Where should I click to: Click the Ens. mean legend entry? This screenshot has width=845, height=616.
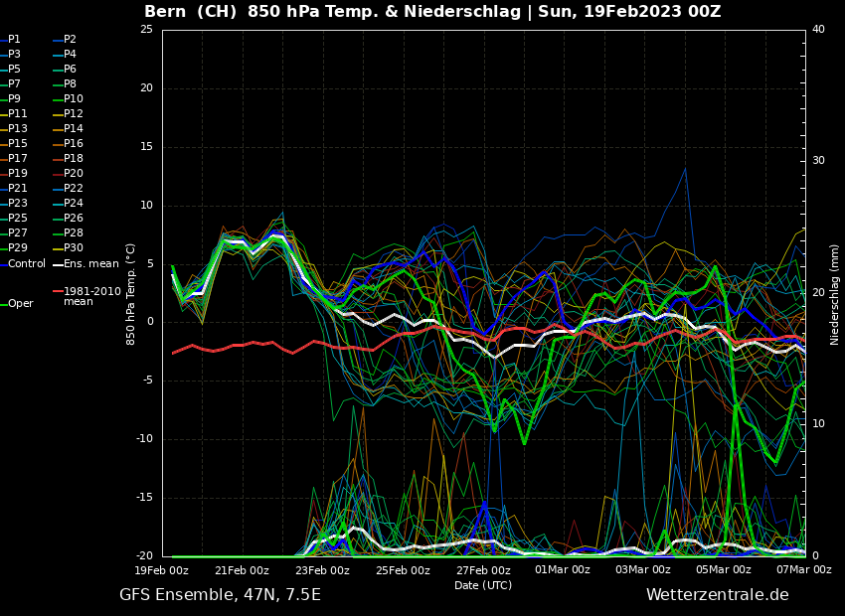[x=85, y=264]
